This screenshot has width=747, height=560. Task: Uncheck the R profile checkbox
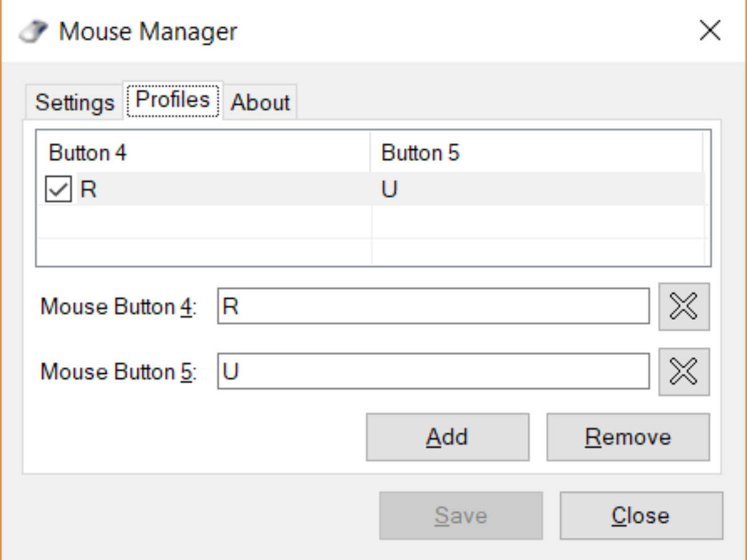[x=58, y=189]
